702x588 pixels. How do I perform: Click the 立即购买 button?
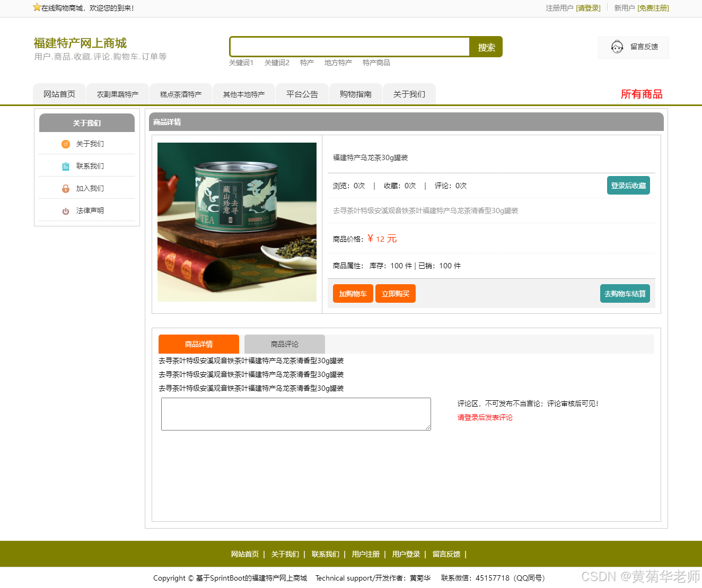(x=396, y=294)
